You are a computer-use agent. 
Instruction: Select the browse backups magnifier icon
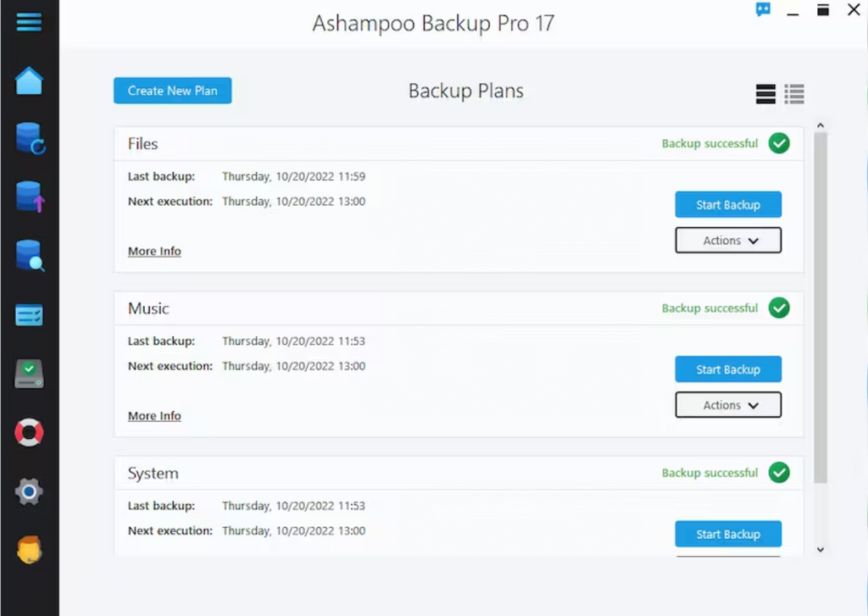tap(29, 256)
